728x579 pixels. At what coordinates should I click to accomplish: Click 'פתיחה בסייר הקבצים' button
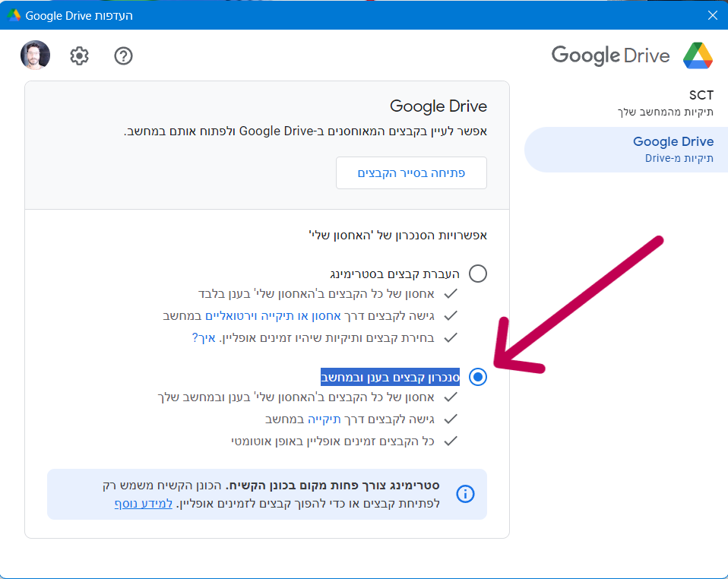411,172
